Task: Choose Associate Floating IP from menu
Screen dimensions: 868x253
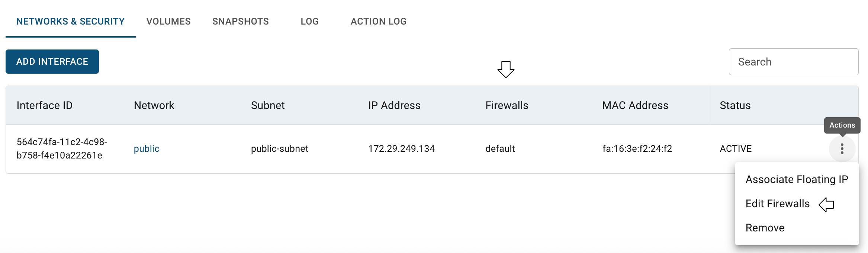Action: pyautogui.click(x=797, y=179)
